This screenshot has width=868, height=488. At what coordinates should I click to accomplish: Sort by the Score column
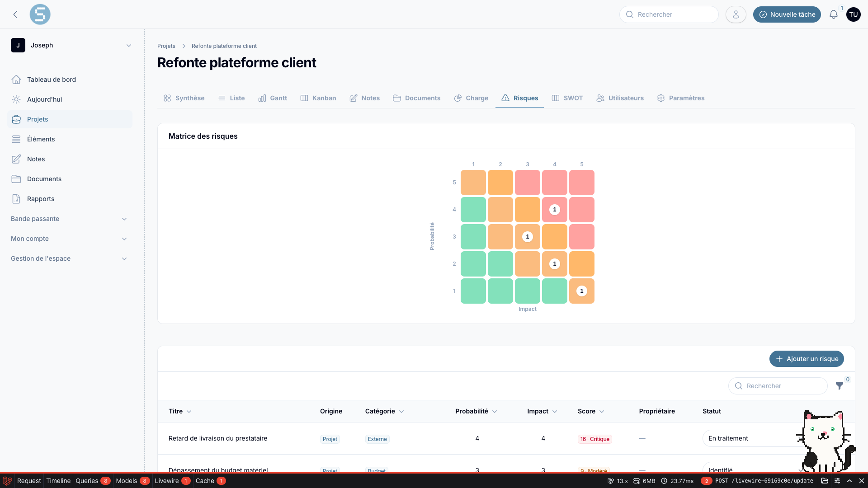pyautogui.click(x=591, y=411)
